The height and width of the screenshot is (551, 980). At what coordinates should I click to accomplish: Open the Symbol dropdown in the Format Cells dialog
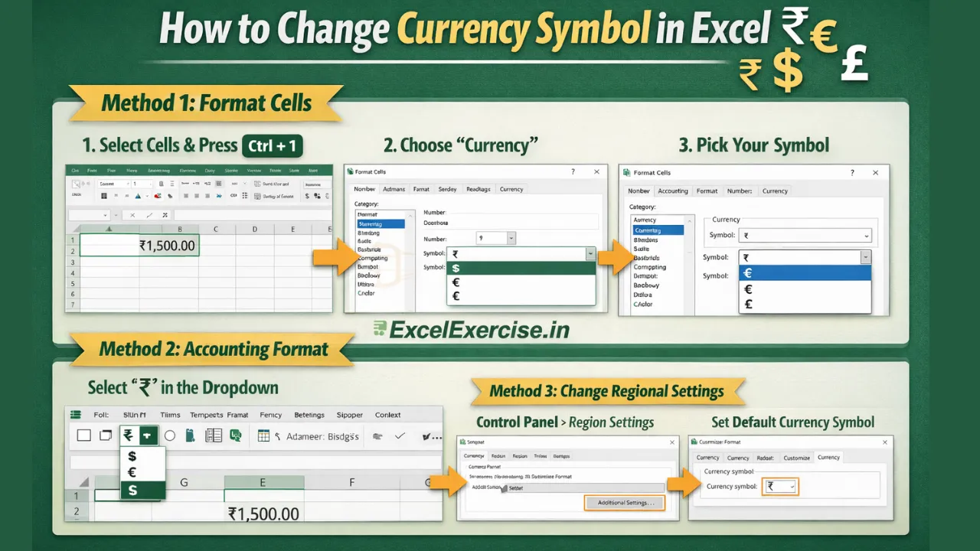tap(590, 253)
